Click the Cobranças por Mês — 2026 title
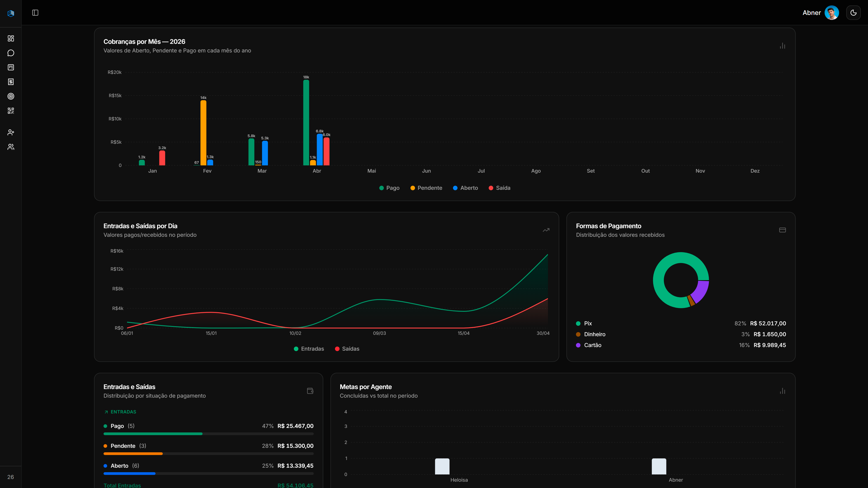Image resolution: width=868 pixels, height=488 pixels. tap(144, 41)
